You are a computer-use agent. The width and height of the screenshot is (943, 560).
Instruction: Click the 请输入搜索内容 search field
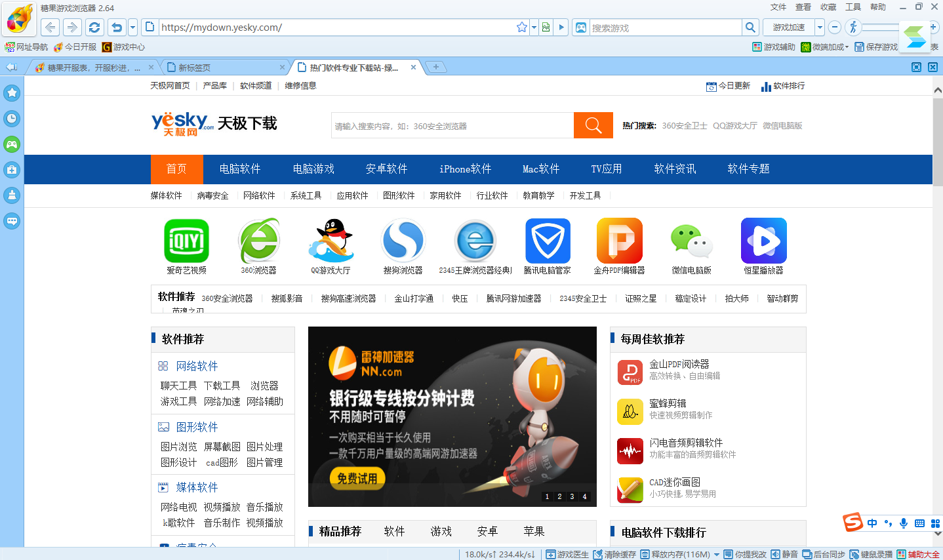452,126
